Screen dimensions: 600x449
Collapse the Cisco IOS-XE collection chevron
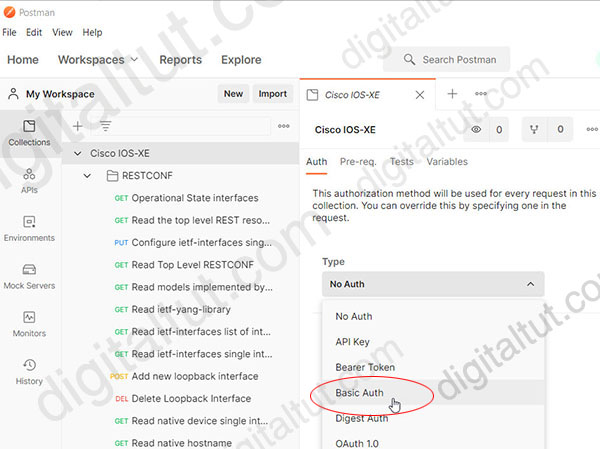[78, 153]
